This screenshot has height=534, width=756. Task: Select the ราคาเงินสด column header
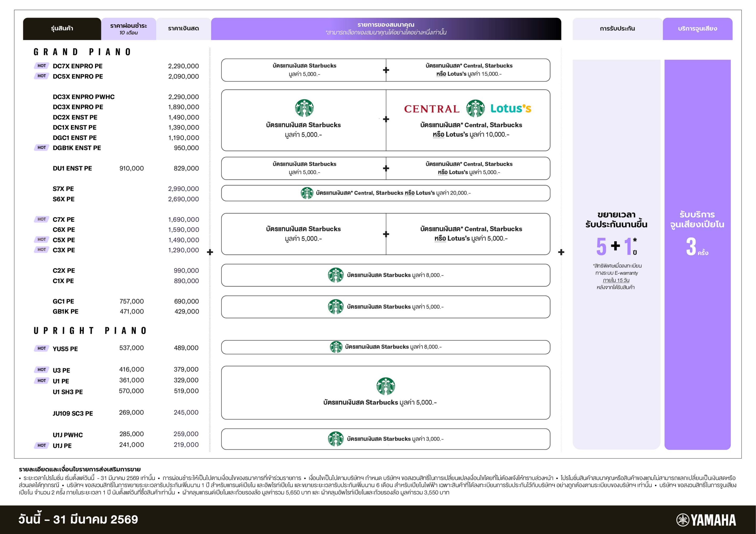coord(183,29)
